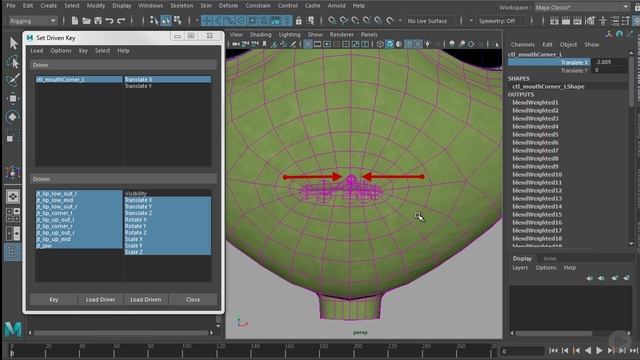640x360 pixels.
Task: Open the Rigging menu set dropdown
Action: [32, 20]
